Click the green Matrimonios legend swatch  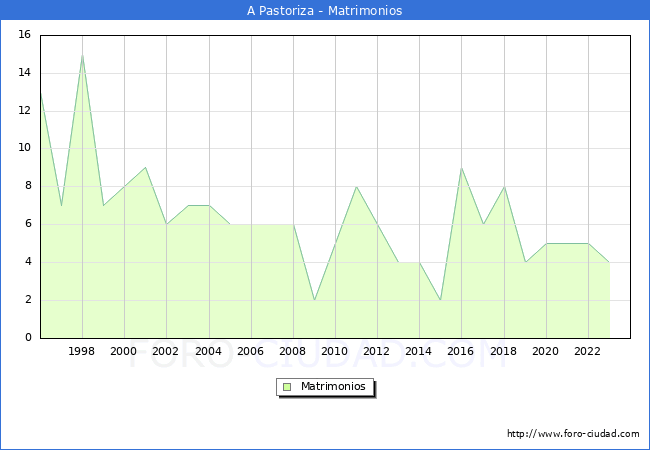click(287, 386)
